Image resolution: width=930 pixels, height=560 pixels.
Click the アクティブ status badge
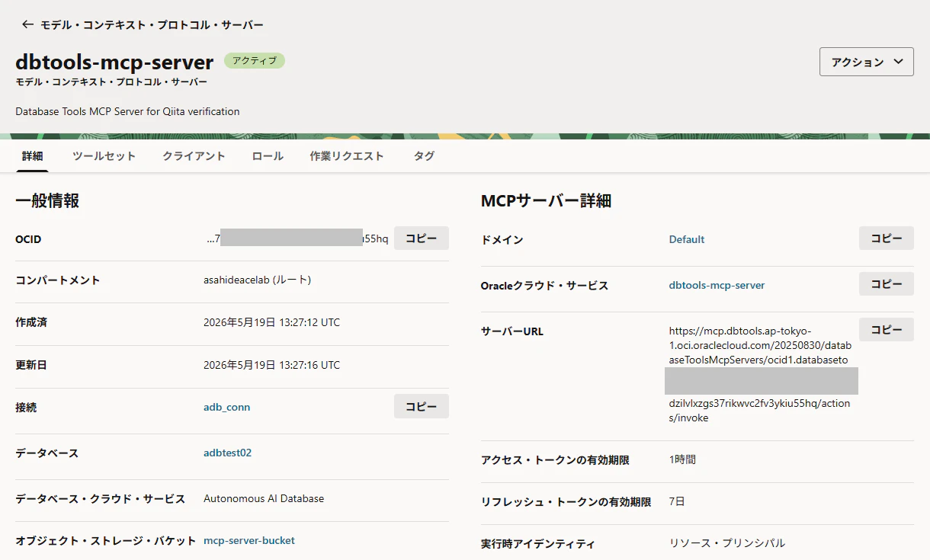255,61
